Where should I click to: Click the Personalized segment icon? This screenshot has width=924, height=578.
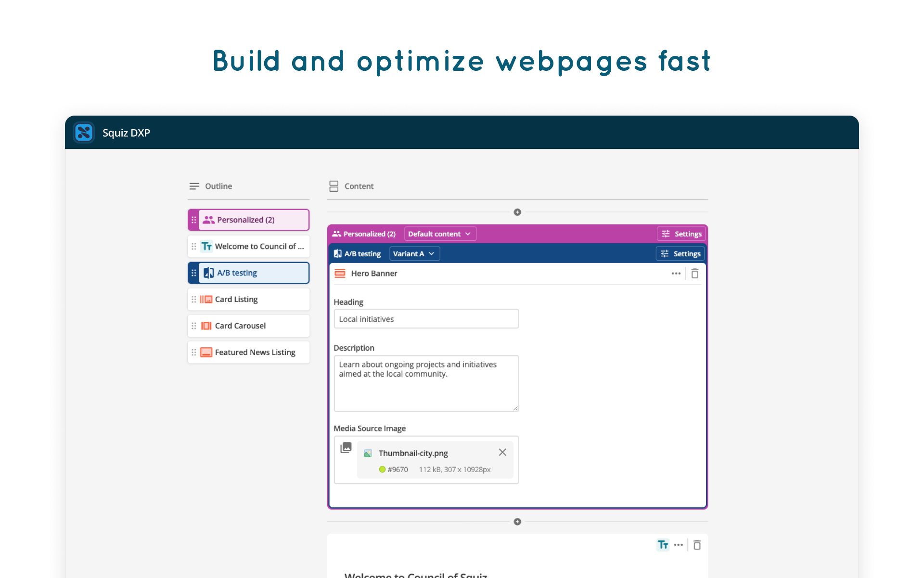pyautogui.click(x=208, y=219)
